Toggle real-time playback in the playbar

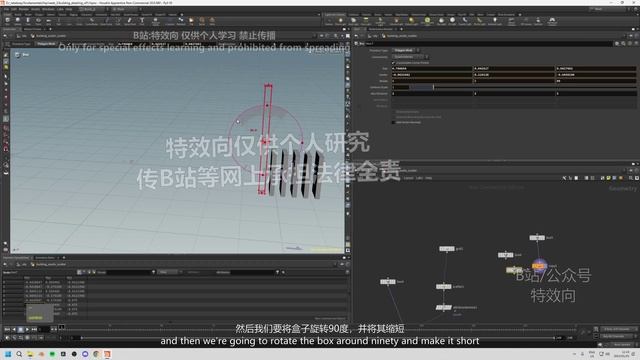point(7,338)
